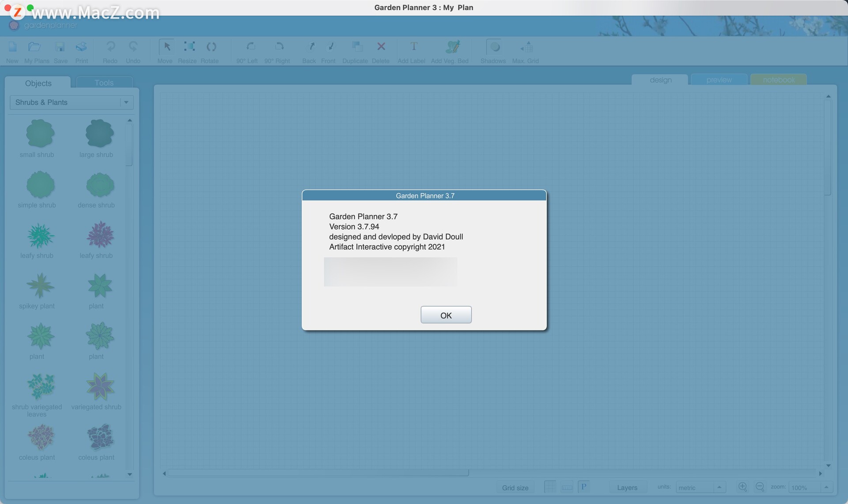The image size is (848, 504).
Task: Click the object list scroll up arrow
Action: point(130,120)
